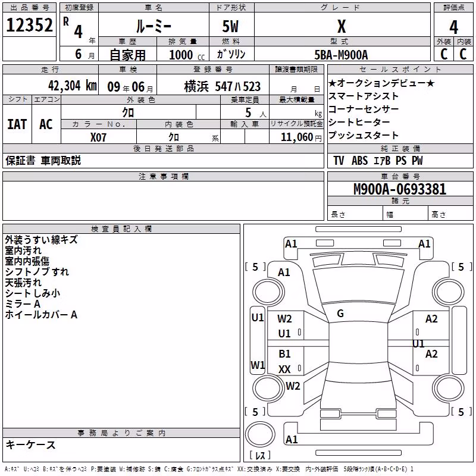Select exterior color クロ

(x=128, y=112)
